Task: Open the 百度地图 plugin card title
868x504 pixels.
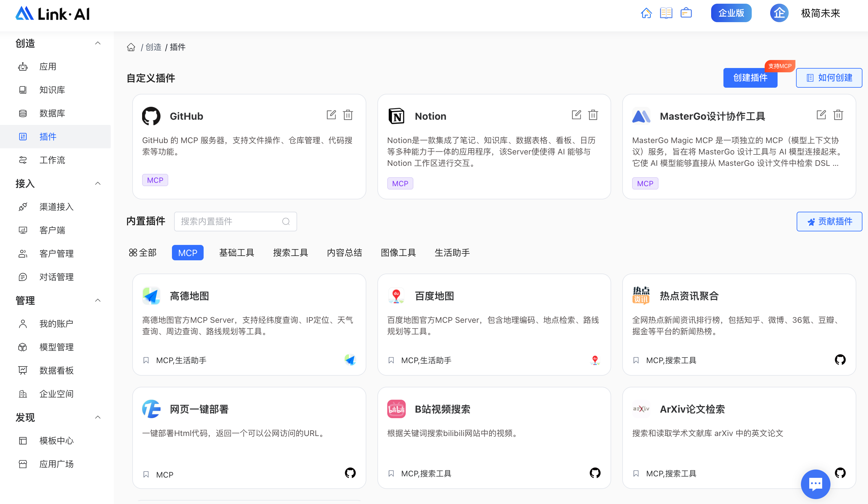Action: click(x=434, y=296)
